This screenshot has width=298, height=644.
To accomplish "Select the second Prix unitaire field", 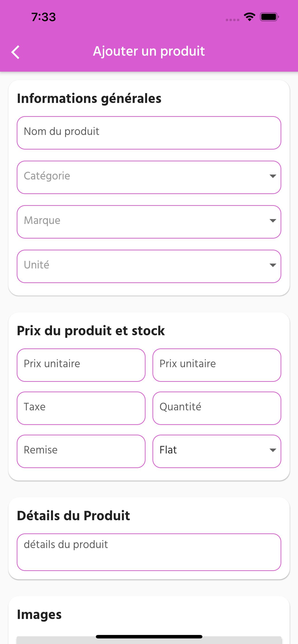I will (x=217, y=365).
